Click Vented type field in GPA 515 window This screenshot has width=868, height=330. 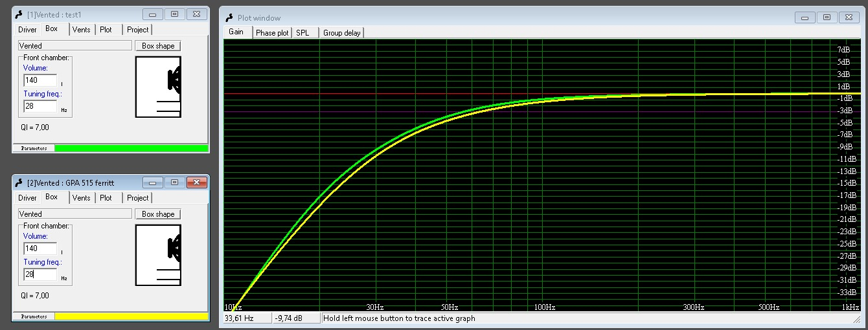click(75, 214)
